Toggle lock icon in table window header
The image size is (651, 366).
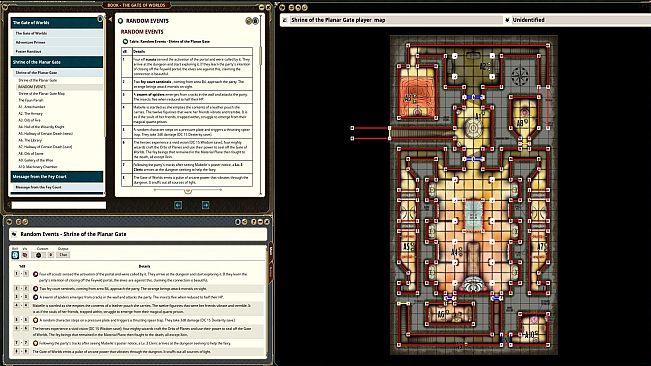click(238, 222)
